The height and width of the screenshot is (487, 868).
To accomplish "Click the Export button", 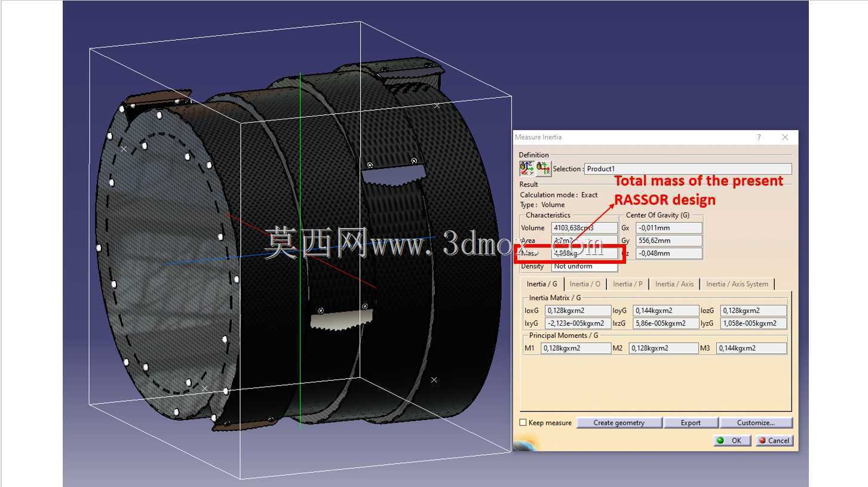I will [691, 423].
